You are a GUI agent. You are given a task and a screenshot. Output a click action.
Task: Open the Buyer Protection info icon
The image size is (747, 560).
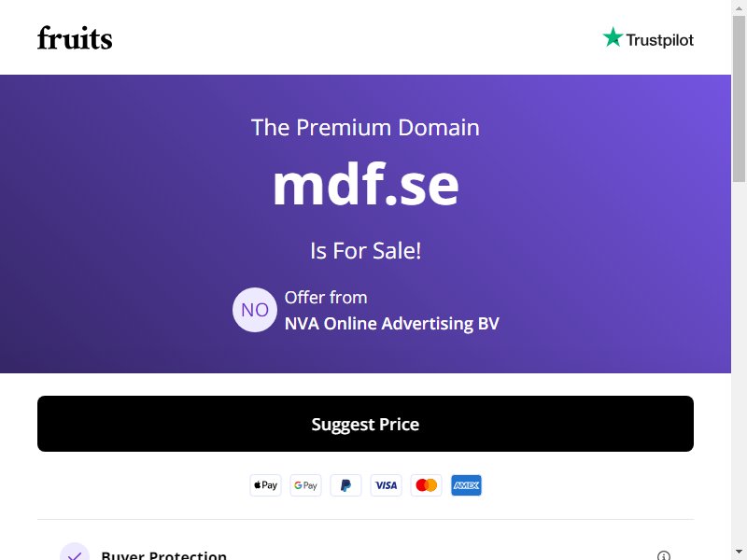[663, 555]
